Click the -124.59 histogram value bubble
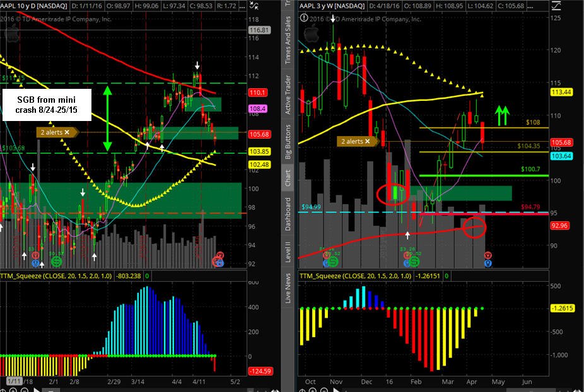The width and height of the screenshot is (584, 392). pyautogui.click(x=260, y=371)
